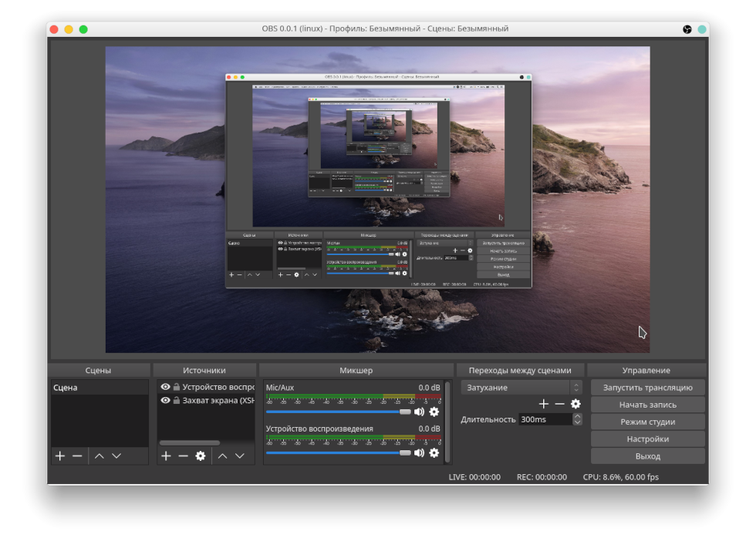Viewport: 756px width, 538px height.
Task: Open transition properties gear icon
Action: pyautogui.click(x=575, y=404)
